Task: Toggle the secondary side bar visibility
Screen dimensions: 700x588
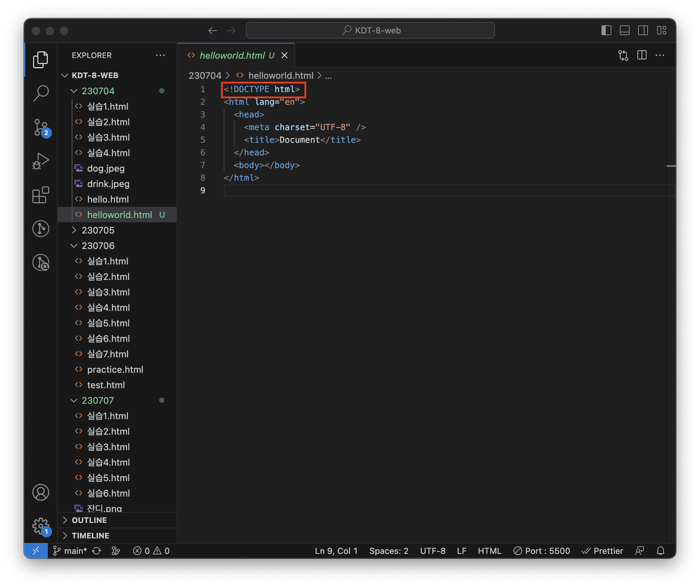Action: pos(643,30)
